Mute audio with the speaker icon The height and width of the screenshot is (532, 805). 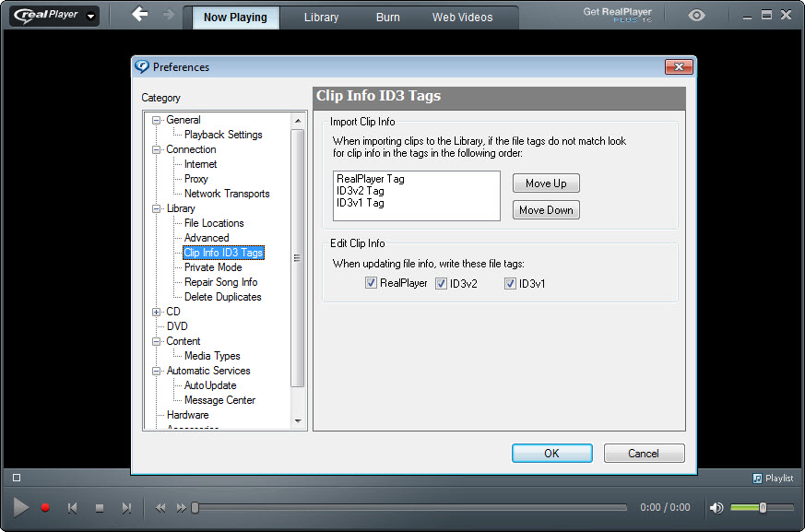[x=716, y=508]
